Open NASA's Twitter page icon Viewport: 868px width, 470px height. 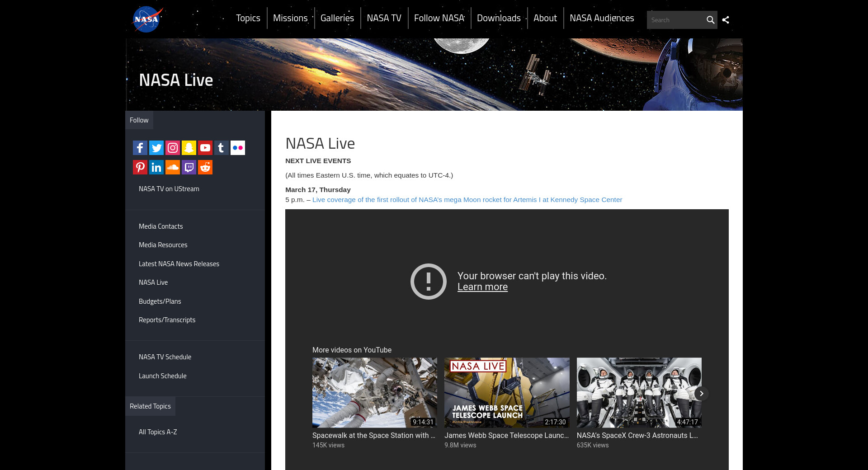pos(156,148)
